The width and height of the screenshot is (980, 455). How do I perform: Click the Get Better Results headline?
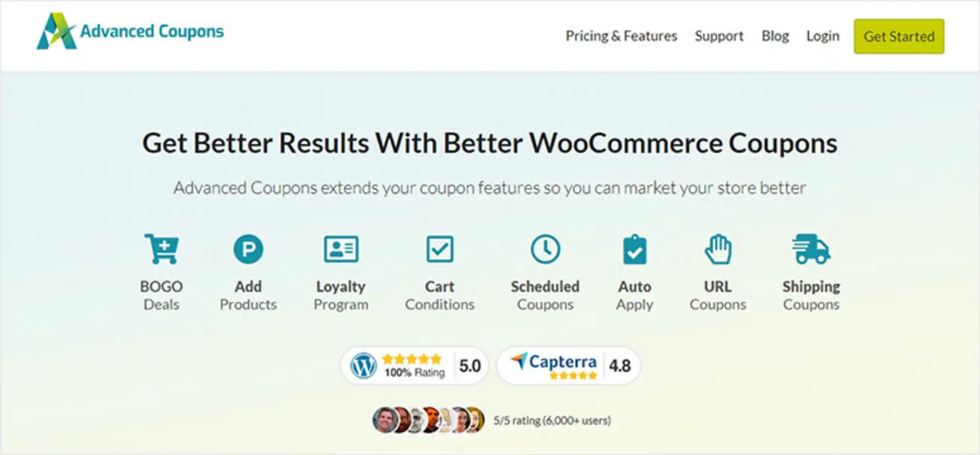coord(490,143)
